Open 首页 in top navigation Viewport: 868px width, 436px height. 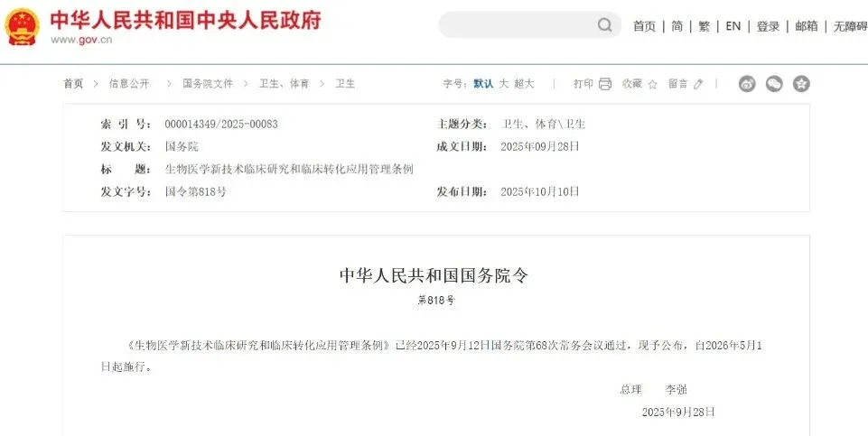644,26
